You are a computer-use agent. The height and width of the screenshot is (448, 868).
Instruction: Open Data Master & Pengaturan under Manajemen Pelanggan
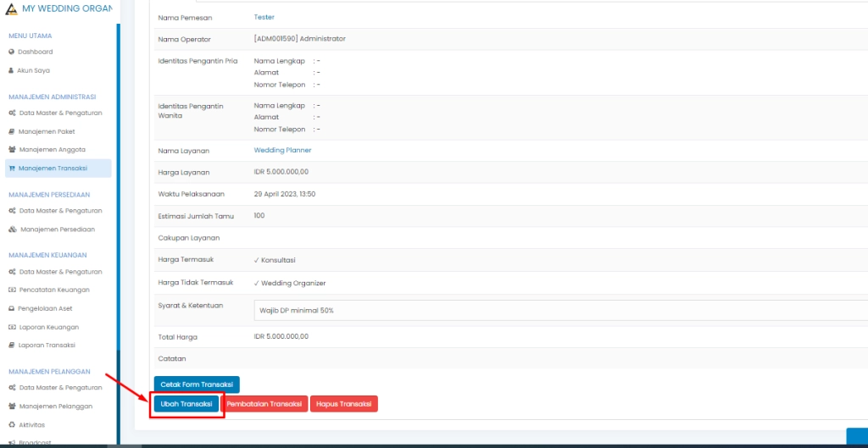(x=60, y=388)
